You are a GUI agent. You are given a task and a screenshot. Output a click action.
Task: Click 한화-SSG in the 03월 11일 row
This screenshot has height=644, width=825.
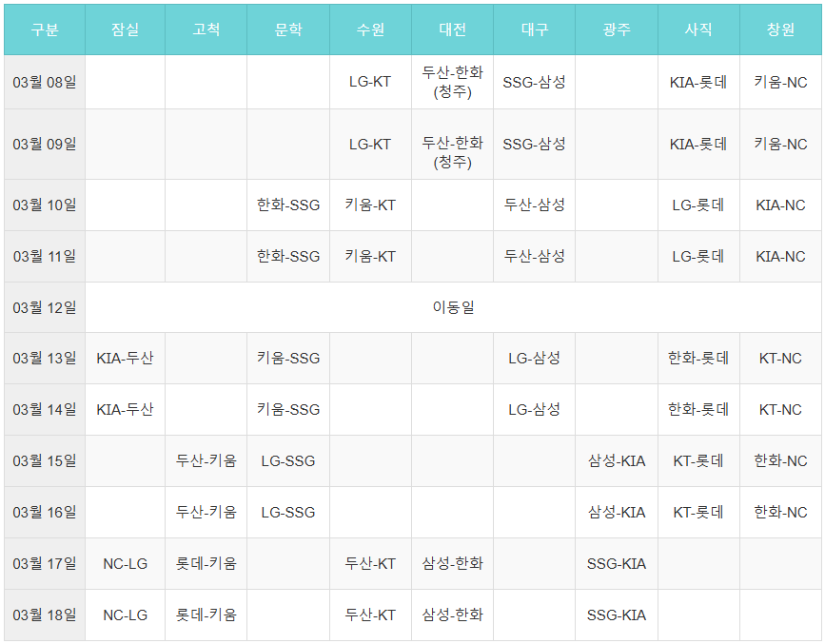pos(288,256)
